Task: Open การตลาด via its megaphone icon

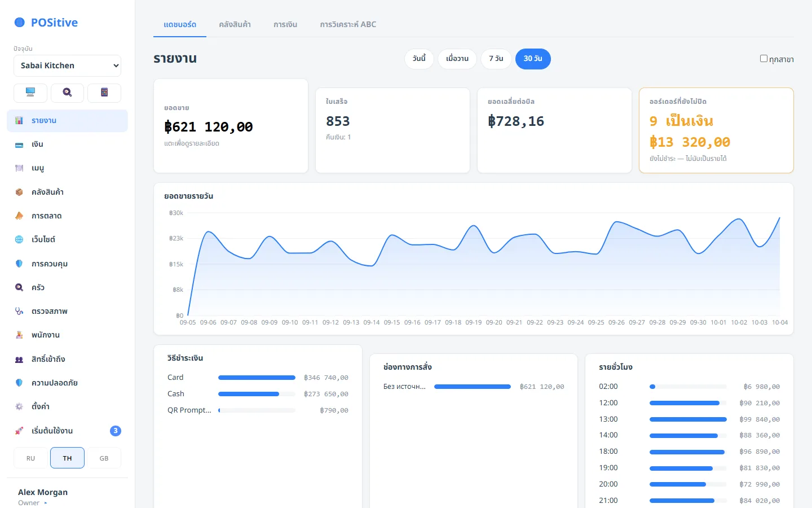Action: 19,216
